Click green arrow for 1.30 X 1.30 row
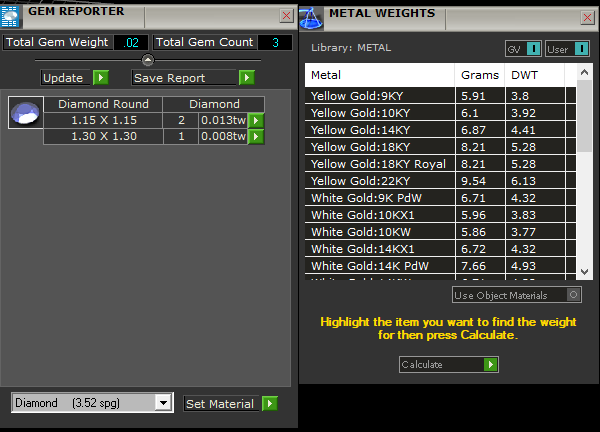Image resolution: width=600 pixels, height=432 pixels. (x=256, y=136)
